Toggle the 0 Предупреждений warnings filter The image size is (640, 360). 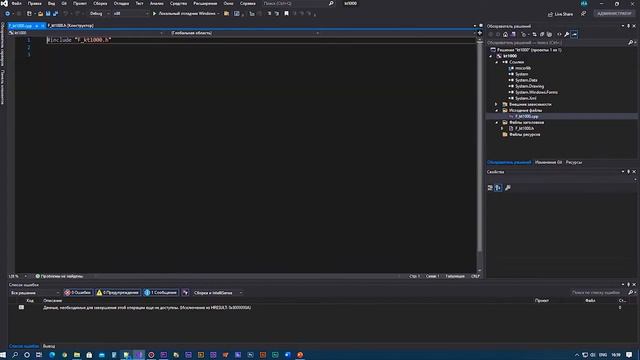pos(118,293)
